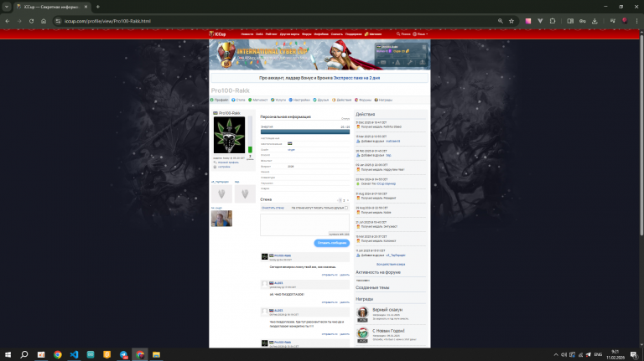644x361 pixels.
Task: Toggle the friends-only wall posting checkbox
Action: pyautogui.click(x=346, y=208)
